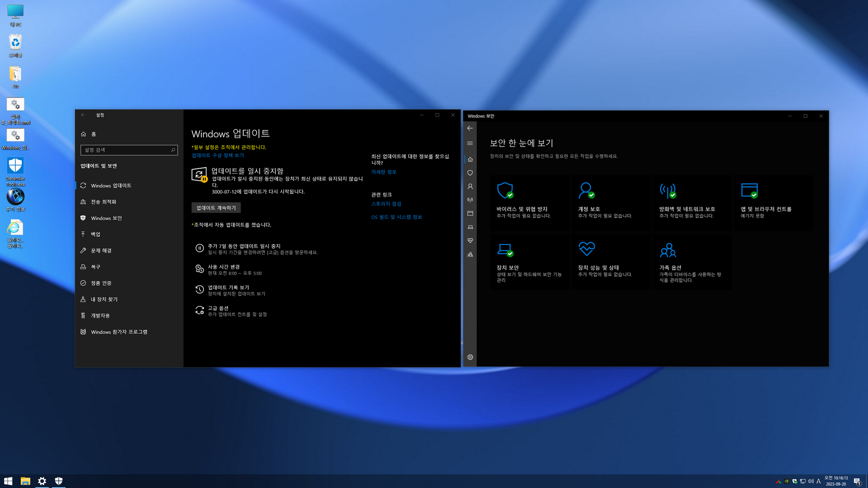Select firewall network icon in Windows 보안 sidebar

click(470, 200)
